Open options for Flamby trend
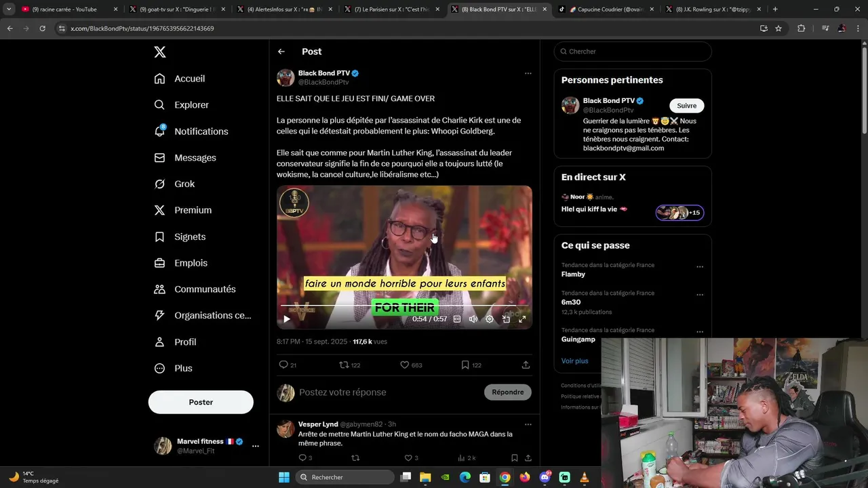 point(700,266)
